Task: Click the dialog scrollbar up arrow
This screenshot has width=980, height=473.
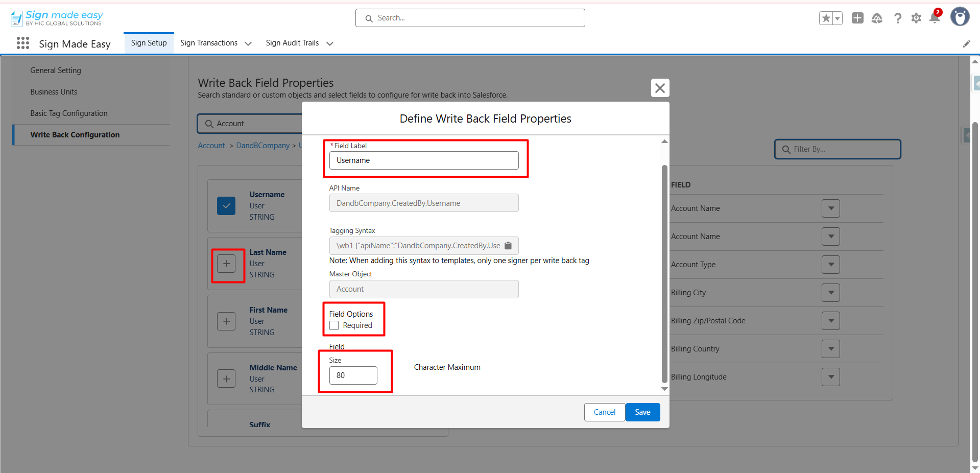Action: [x=664, y=141]
